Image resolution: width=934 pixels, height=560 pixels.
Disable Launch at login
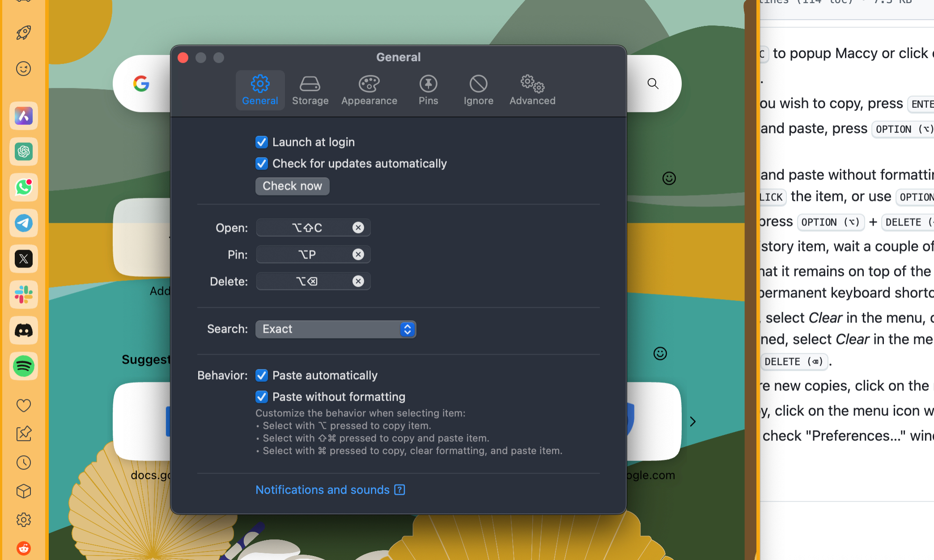click(x=262, y=142)
